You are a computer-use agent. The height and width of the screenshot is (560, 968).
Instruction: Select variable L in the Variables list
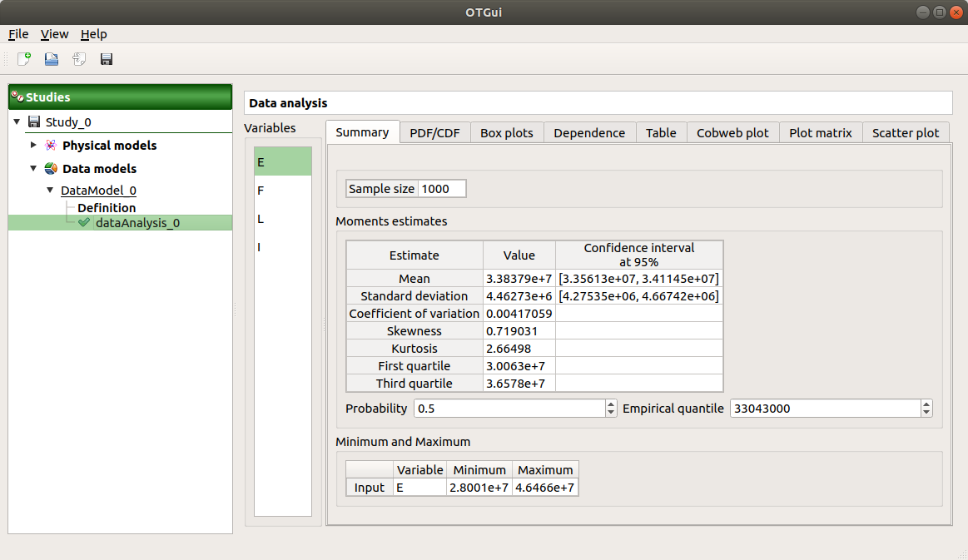pyautogui.click(x=261, y=219)
